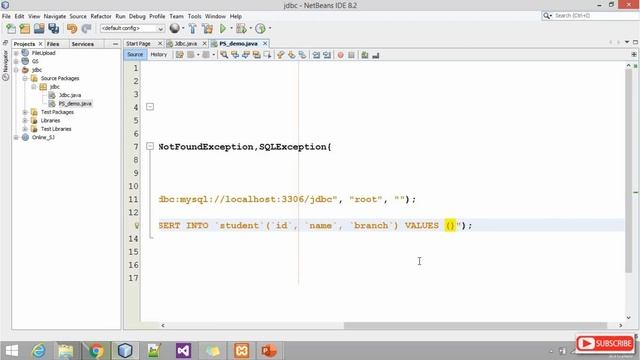Open the Tools menu

point(194,16)
